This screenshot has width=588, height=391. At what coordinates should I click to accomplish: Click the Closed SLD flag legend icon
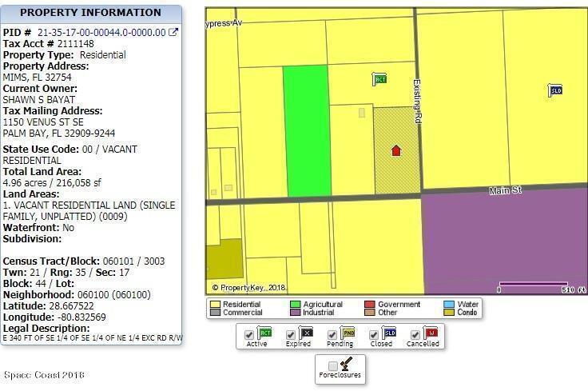(x=390, y=333)
